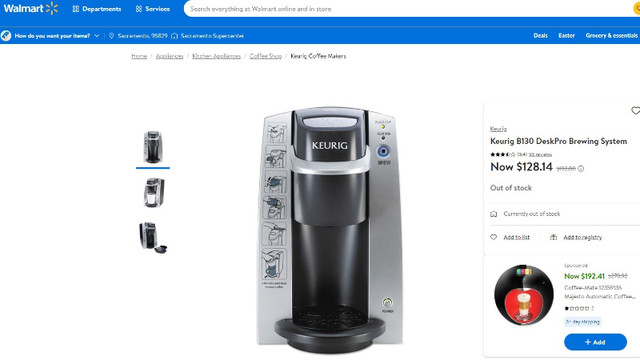Go to Home breadcrumb
The height and width of the screenshot is (360, 640).
139,56
